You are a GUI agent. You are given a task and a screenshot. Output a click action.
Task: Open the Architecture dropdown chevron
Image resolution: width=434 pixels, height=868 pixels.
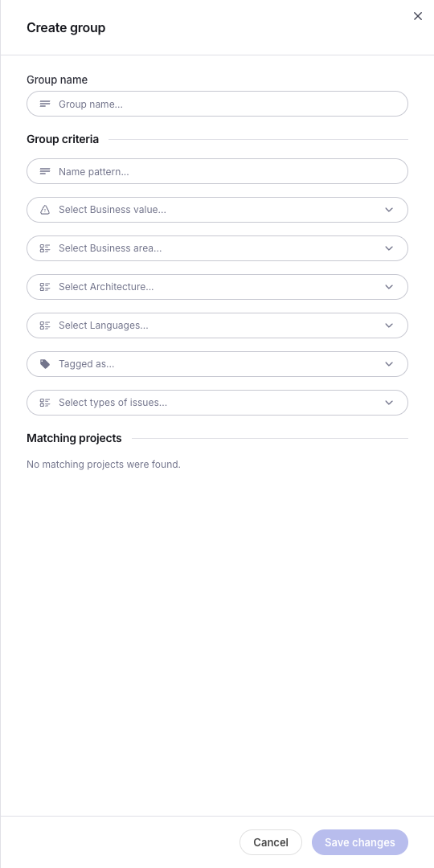[389, 287]
